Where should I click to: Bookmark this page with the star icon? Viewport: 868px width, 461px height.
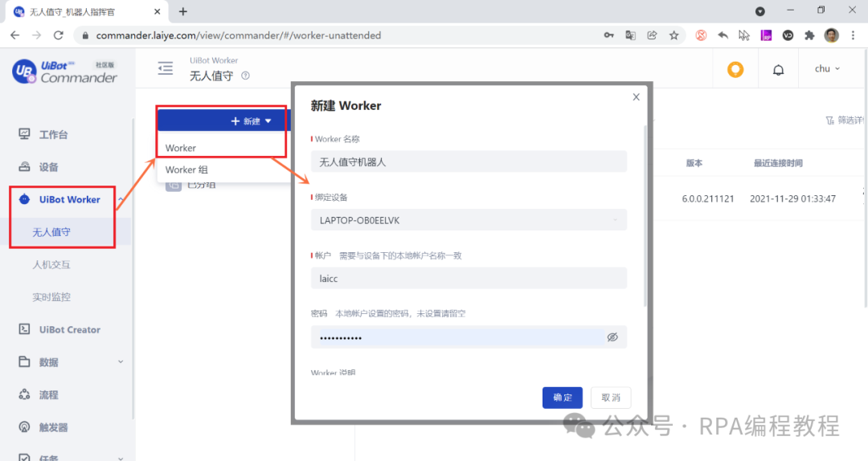pyautogui.click(x=674, y=35)
